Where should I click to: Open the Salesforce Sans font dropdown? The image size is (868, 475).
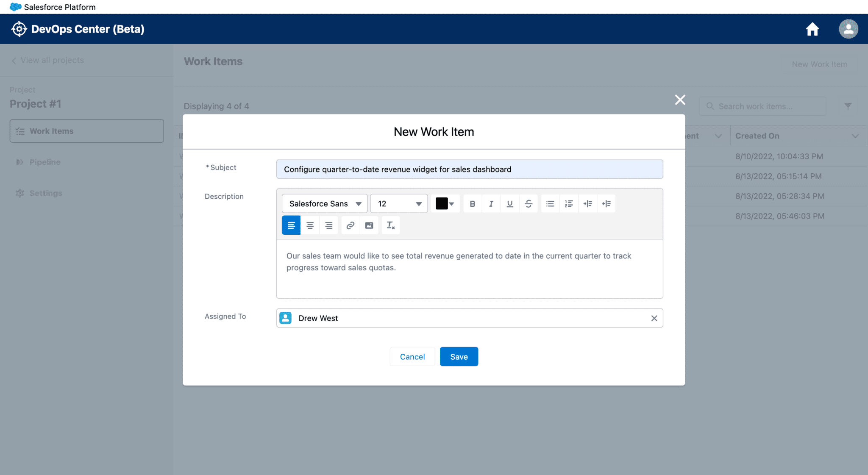click(x=325, y=204)
